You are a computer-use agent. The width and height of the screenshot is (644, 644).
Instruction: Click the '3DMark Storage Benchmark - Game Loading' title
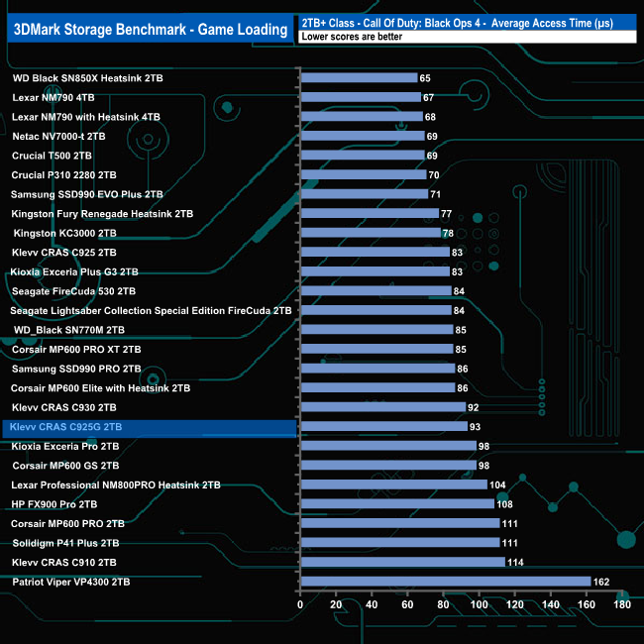coord(151,29)
